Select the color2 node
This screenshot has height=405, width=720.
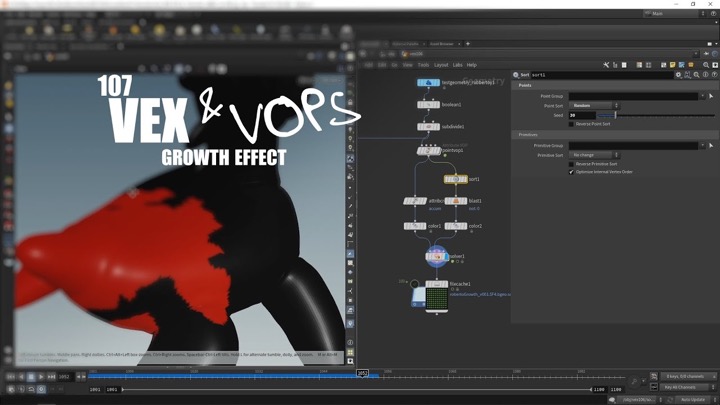click(x=456, y=226)
